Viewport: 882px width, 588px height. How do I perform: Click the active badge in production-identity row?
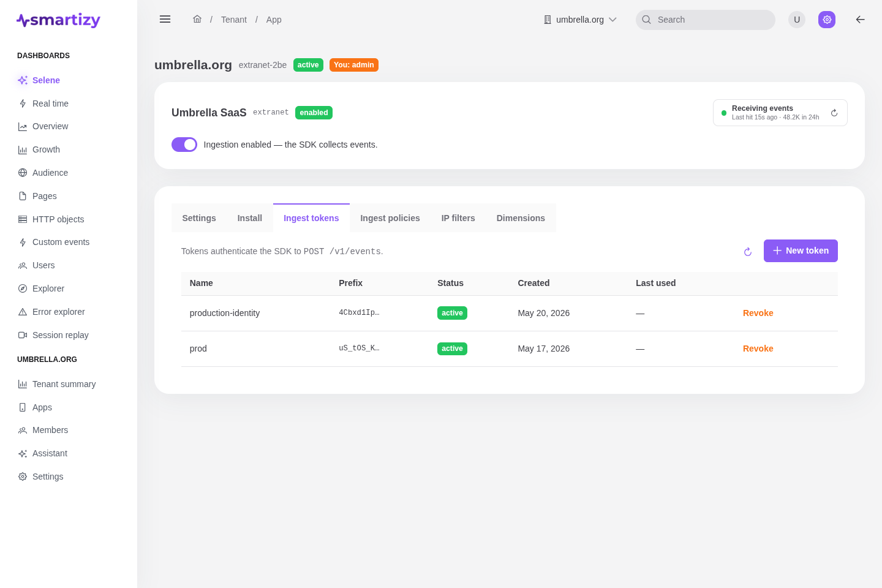click(x=452, y=313)
